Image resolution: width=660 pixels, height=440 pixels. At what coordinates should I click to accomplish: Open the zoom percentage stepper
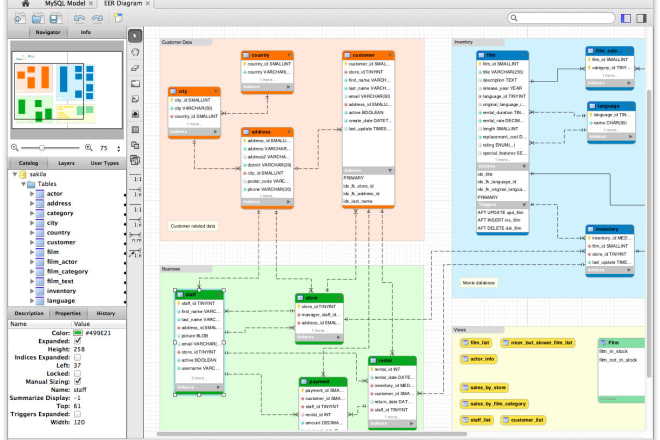[x=119, y=148]
